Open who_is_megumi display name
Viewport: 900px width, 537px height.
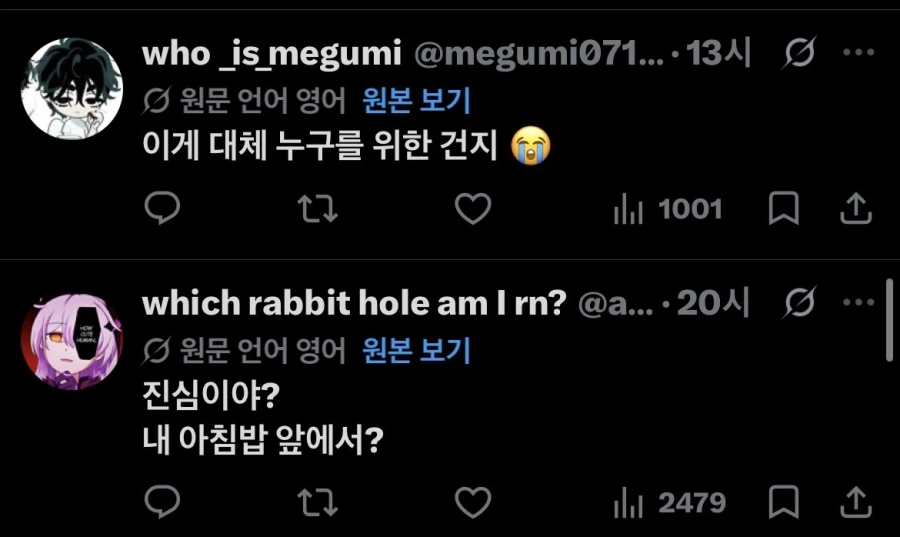point(271,54)
